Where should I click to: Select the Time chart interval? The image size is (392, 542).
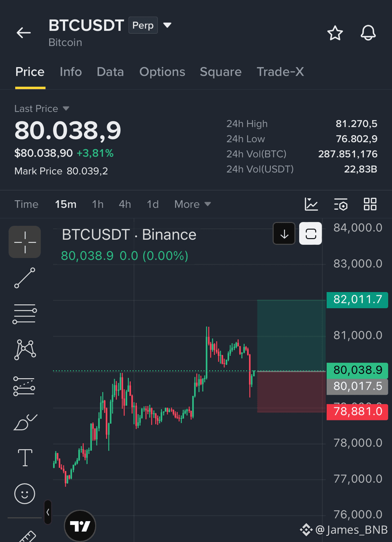pos(26,204)
